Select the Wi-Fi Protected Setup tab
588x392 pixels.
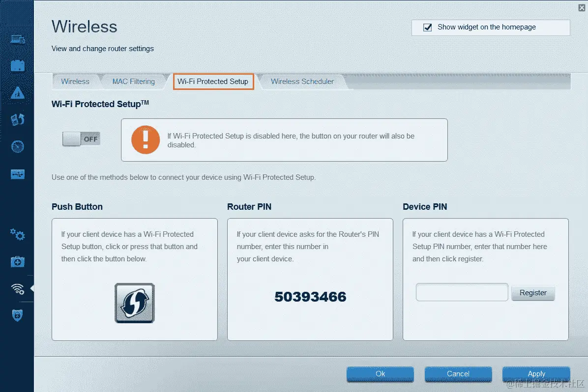click(213, 82)
